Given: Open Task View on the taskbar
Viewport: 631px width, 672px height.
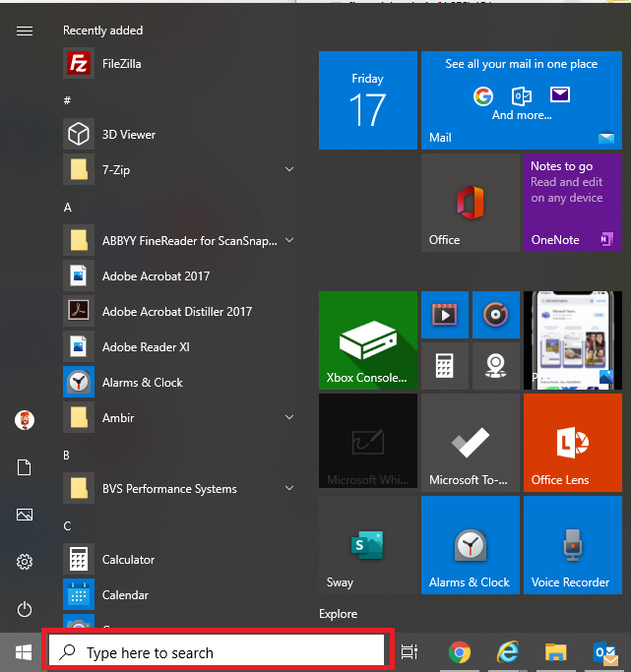Looking at the screenshot, I should 409,652.
